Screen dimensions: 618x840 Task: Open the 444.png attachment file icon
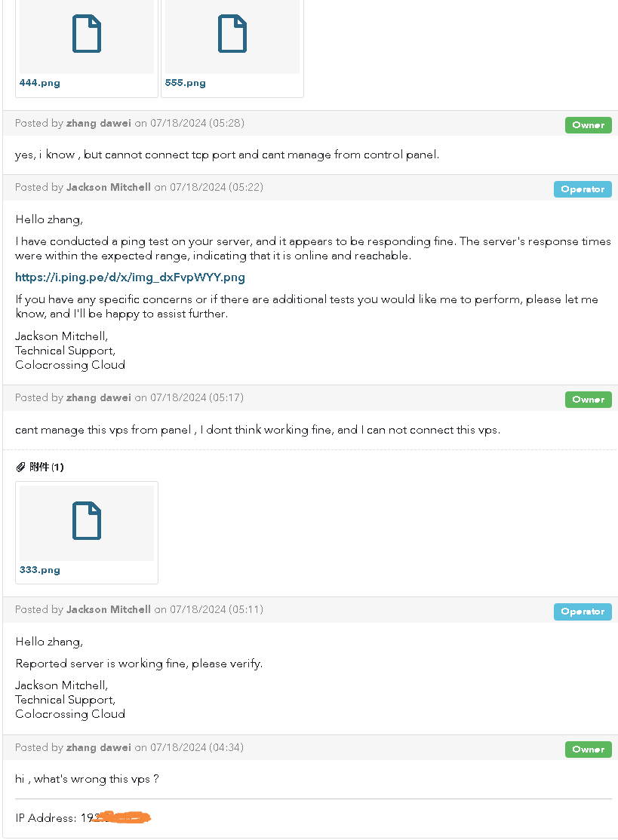87,34
